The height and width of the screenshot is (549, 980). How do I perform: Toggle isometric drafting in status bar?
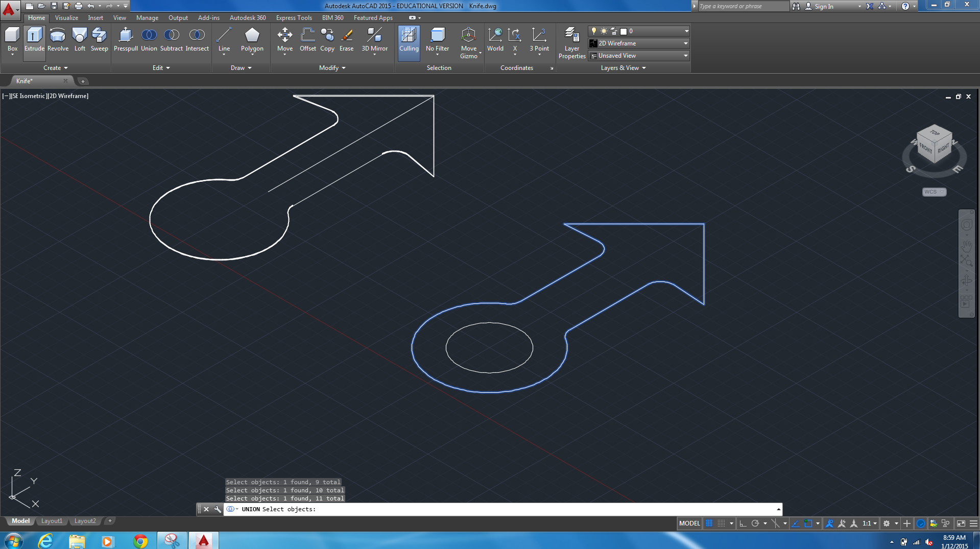coord(775,523)
